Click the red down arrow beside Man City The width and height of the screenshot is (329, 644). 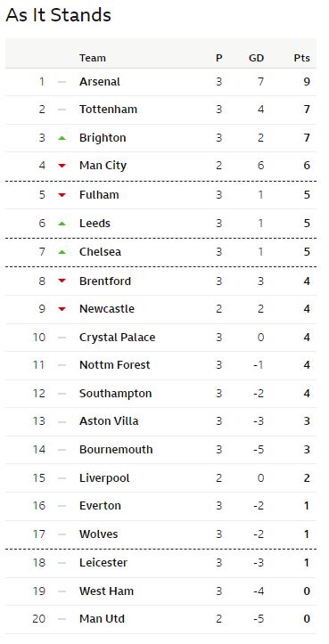[x=62, y=166]
